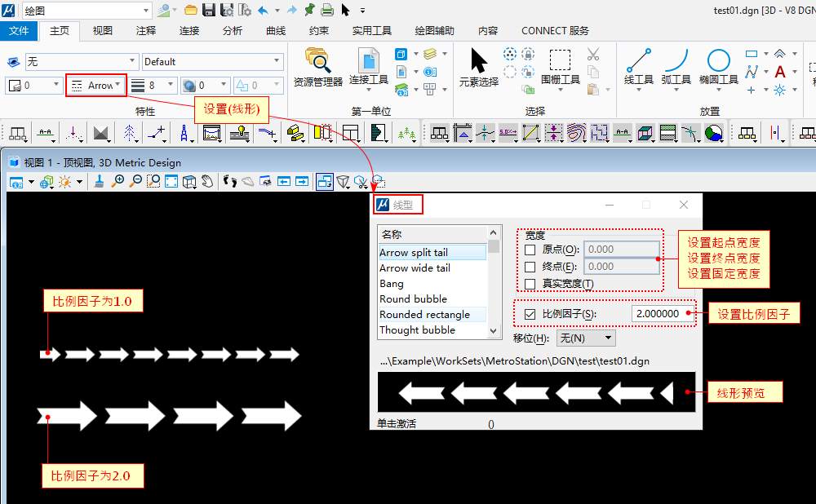
Task: Click the tree-planting tool icon in toolbar
Action: click(406, 134)
